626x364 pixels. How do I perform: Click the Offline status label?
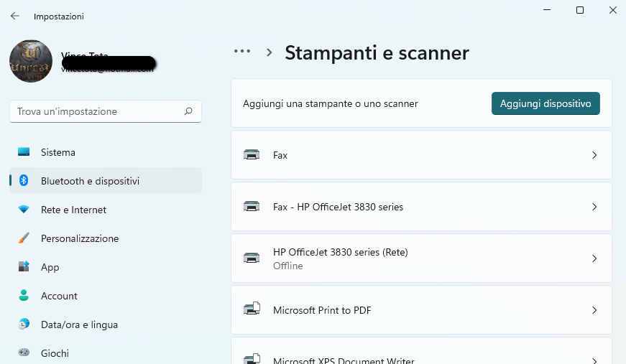click(288, 266)
